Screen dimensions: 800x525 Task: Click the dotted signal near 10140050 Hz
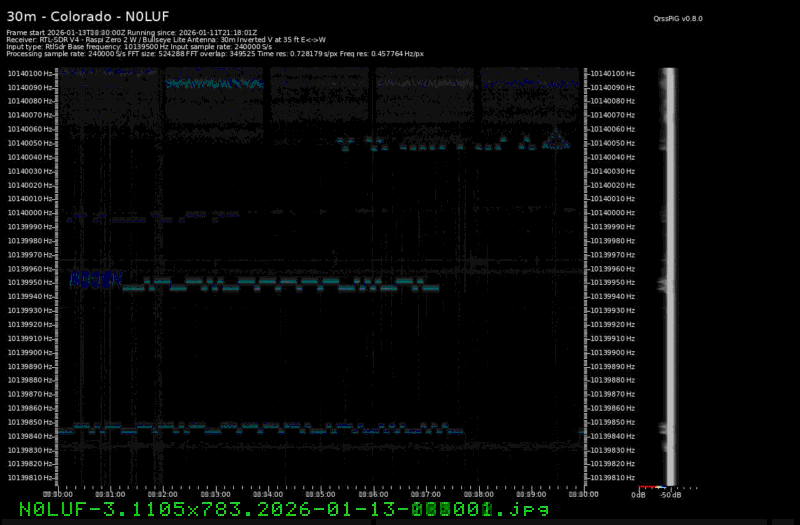[450, 144]
